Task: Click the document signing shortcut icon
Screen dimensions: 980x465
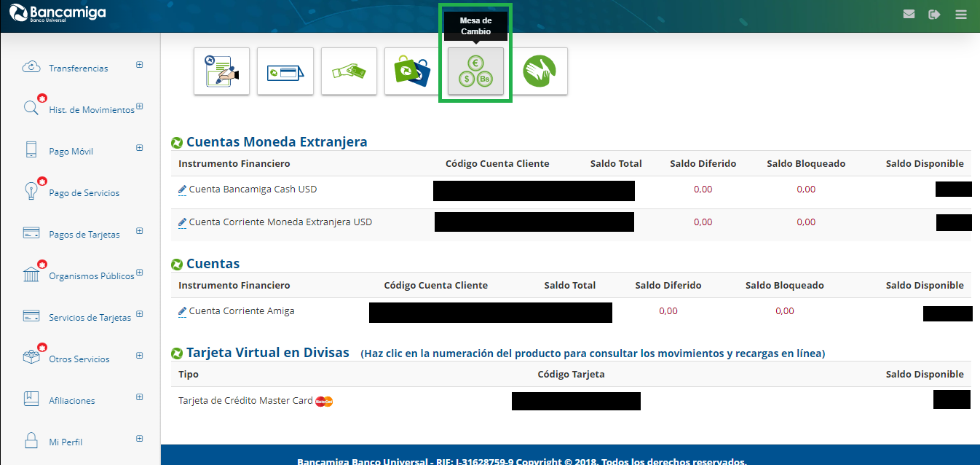Action: (x=221, y=71)
